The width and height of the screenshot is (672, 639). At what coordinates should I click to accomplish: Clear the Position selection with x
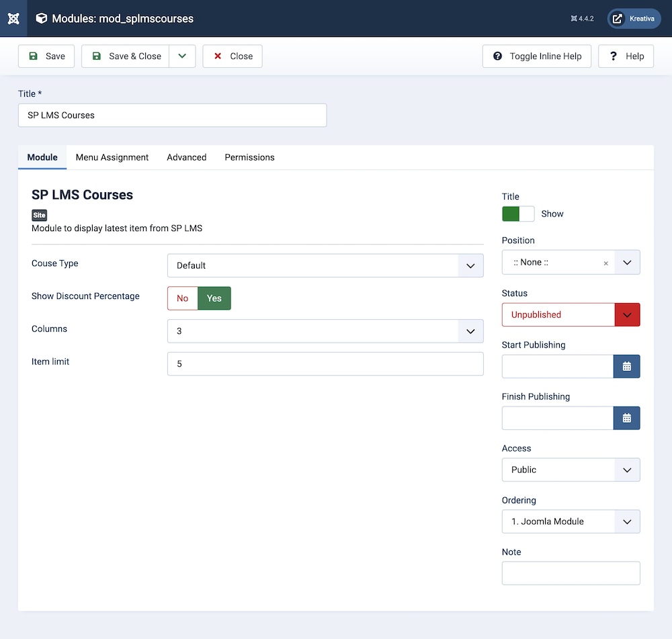pos(605,263)
